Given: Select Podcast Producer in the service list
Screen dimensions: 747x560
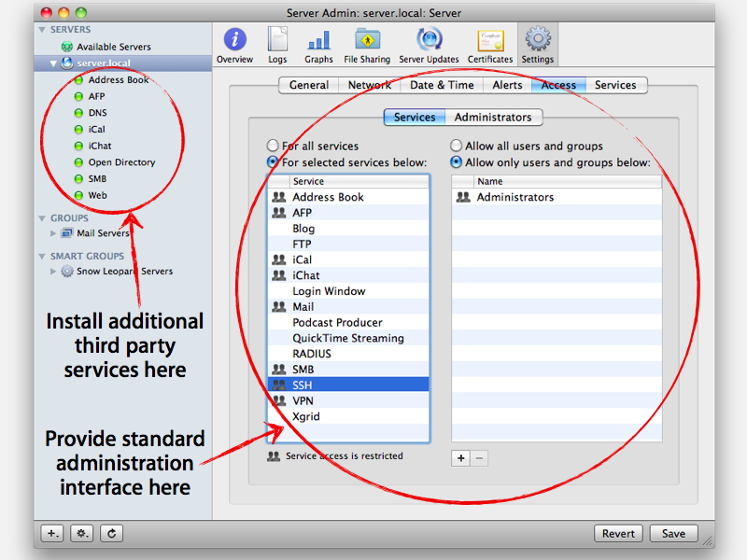Looking at the screenshot, I should point(348,322).
